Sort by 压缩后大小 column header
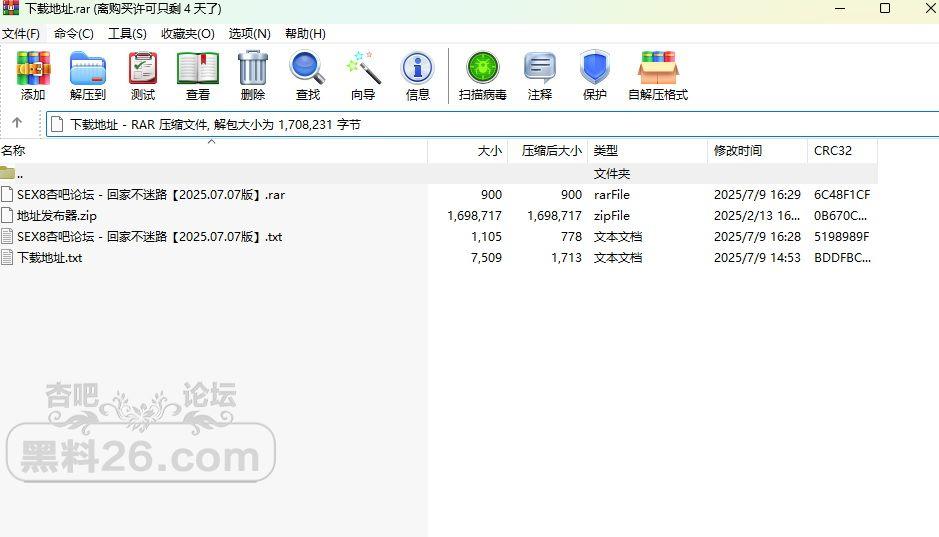 pyautogui.click(x=548, y=150)
